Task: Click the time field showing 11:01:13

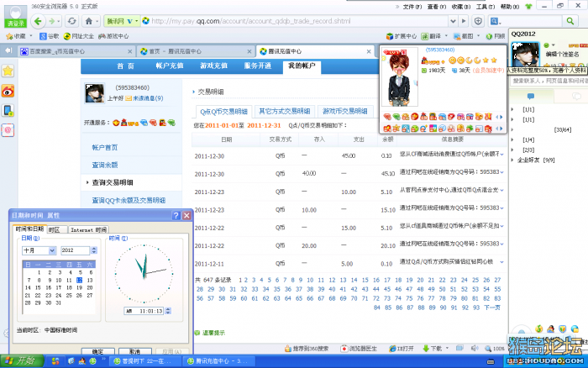Action: [144, 311]
